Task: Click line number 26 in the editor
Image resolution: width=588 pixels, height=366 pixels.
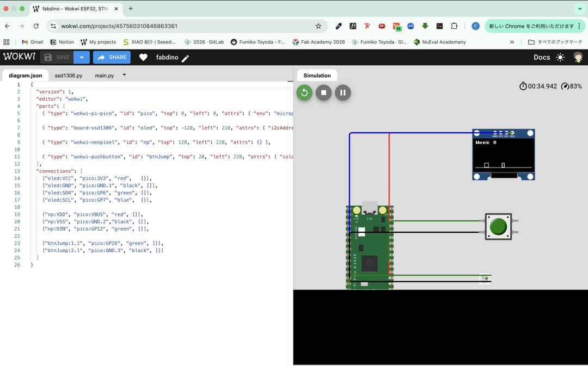Action: (17, 265)
